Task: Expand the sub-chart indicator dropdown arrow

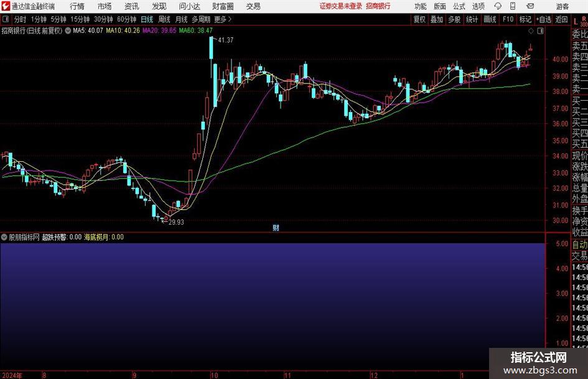Action: pyautogui.click(x=4, y=237)
